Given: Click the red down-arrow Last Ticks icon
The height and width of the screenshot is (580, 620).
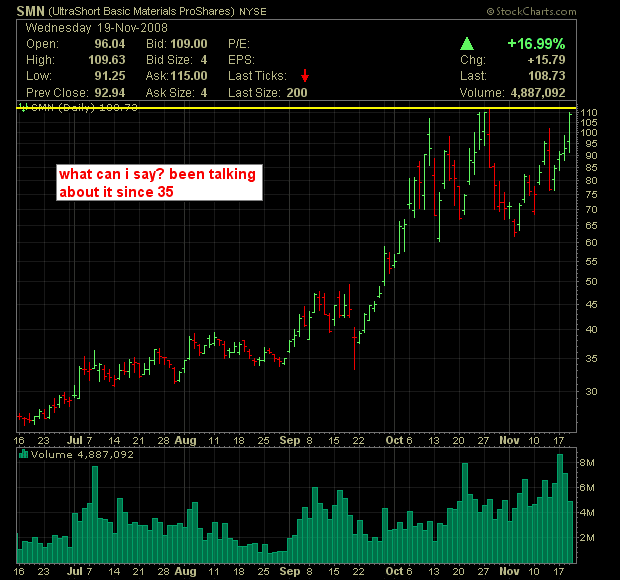Looking at the screenshot, I should [304, 75].
